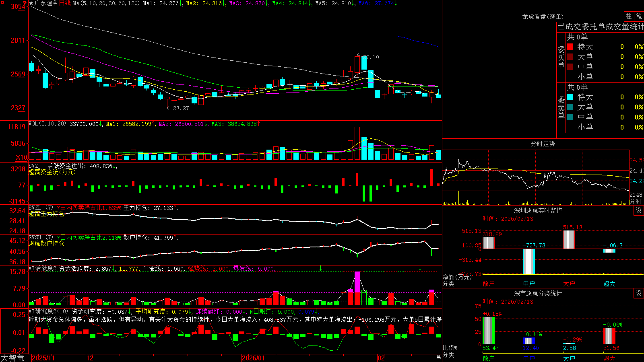The image size is (644, 362).
Task: Click the cyan 特大 sell order swatch
Action: 570,97
